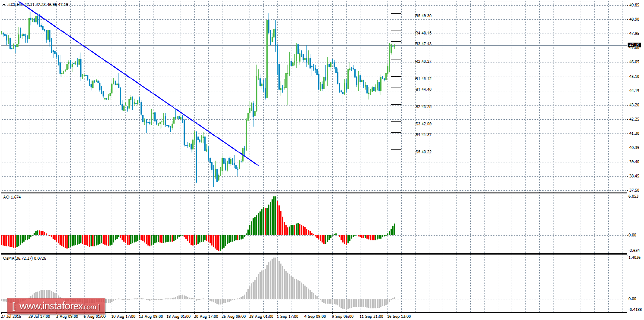
Task: Click the 10 Aug 17:00 time label
Action: (122, 316)
